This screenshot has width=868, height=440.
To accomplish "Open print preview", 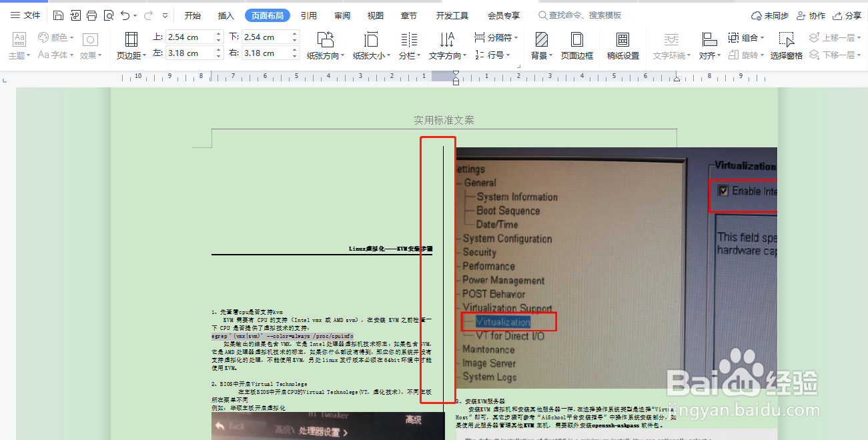I will [x=109, y=15].
